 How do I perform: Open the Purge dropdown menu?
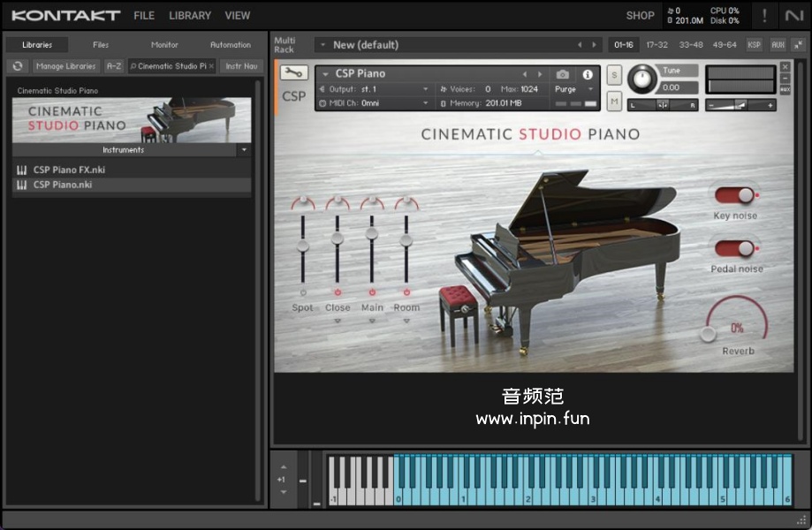click(574, 89)
